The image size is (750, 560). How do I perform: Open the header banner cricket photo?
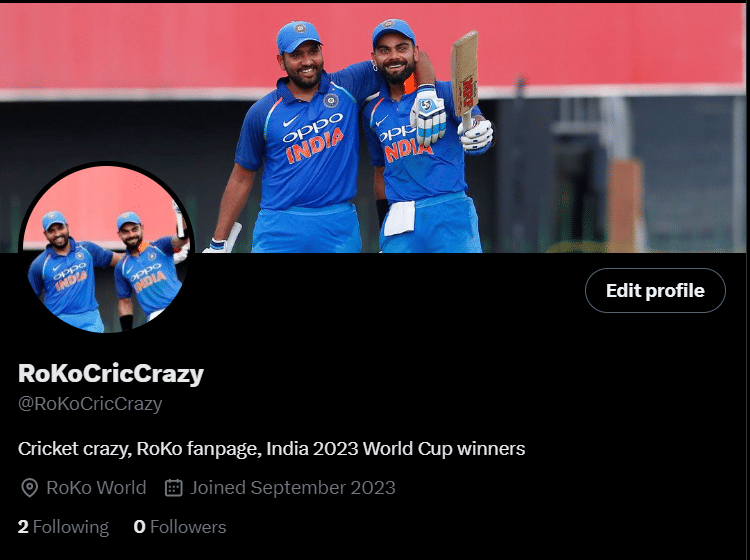pos(373,128)
